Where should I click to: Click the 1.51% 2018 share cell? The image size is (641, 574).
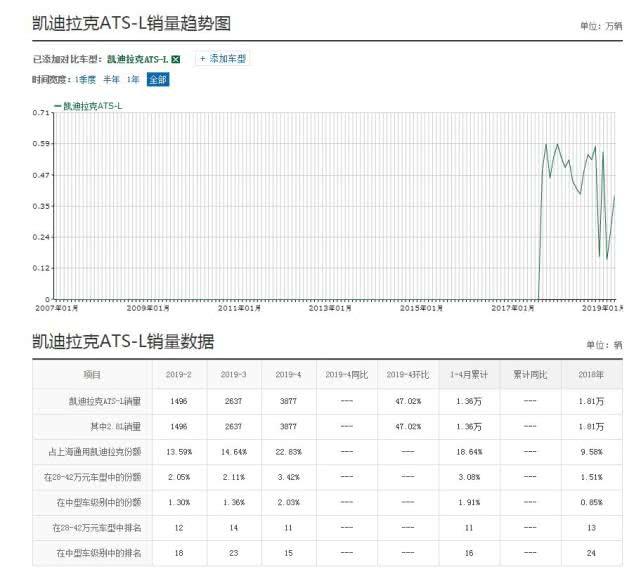click(x=592, y=477)
